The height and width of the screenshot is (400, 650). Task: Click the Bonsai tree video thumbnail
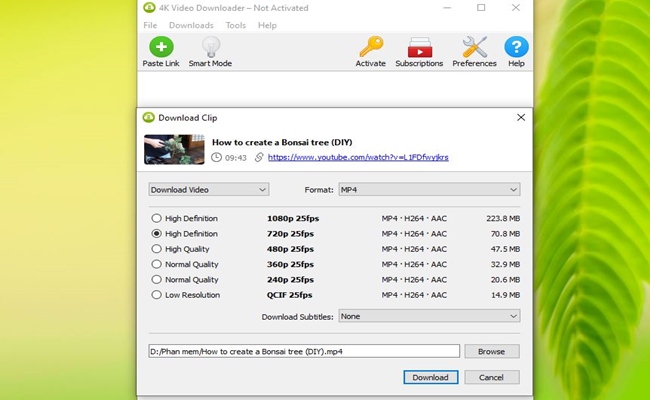coord(174,149)
